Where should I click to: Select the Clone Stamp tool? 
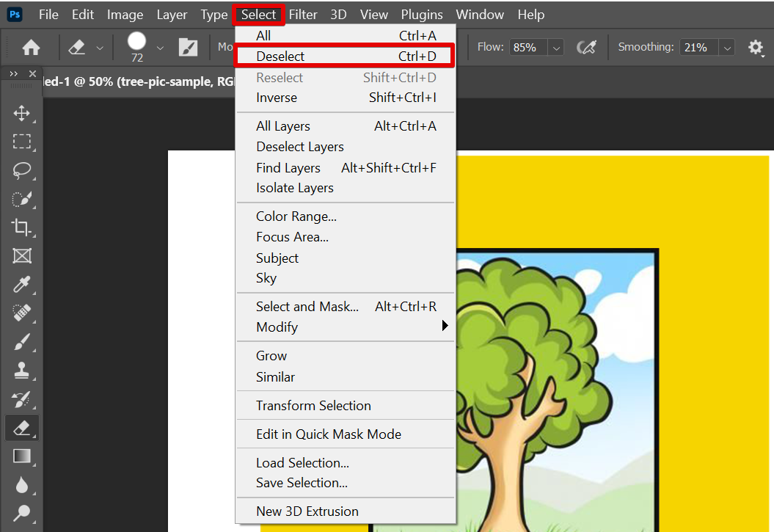click(x=22, y=370)
